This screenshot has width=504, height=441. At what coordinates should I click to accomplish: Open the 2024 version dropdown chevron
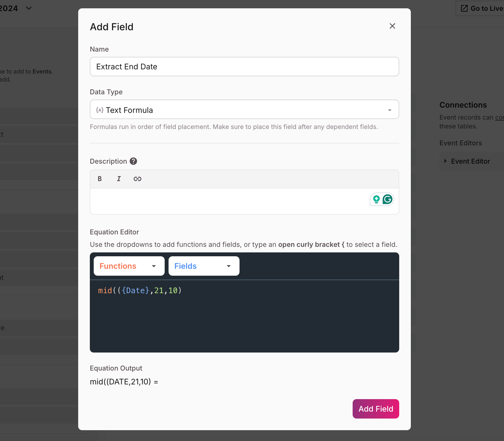pyautogui.click(x=29, y=8)
